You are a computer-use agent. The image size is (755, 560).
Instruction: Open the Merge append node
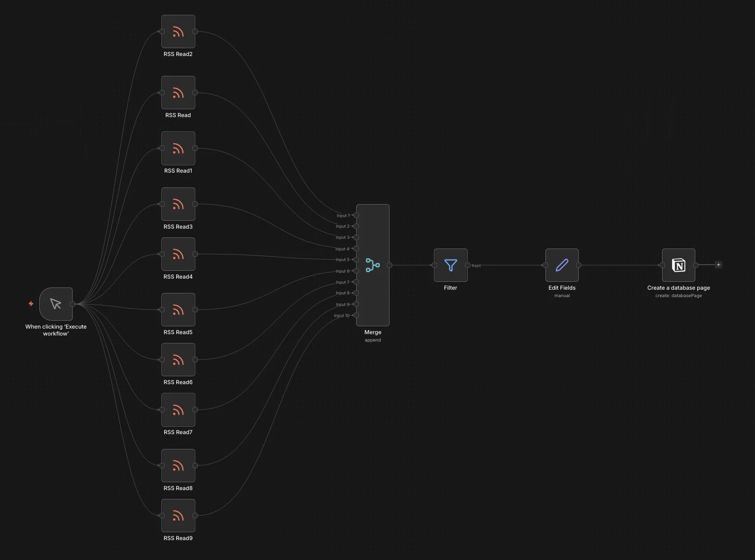(373, 266)
